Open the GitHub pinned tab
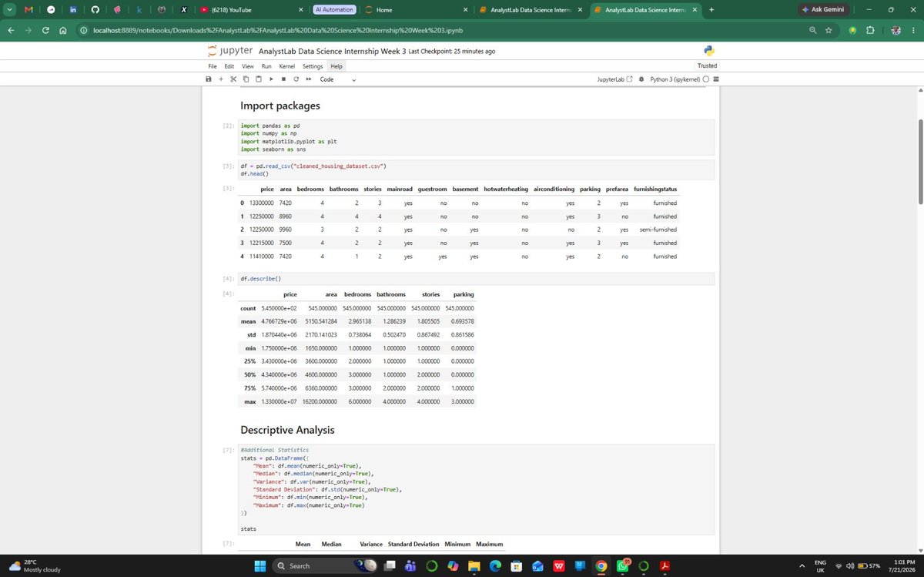Viewport: 924px width, 577px height. (95, 10)
